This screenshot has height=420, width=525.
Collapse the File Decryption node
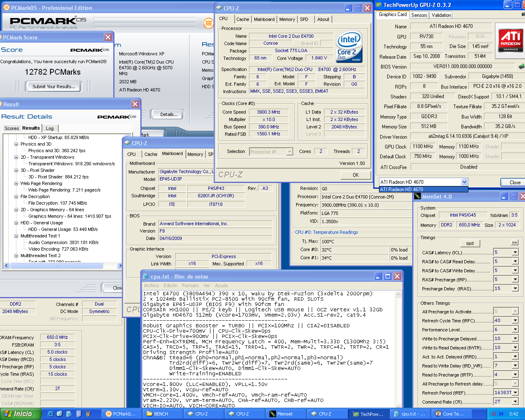[x=16, y=196]
